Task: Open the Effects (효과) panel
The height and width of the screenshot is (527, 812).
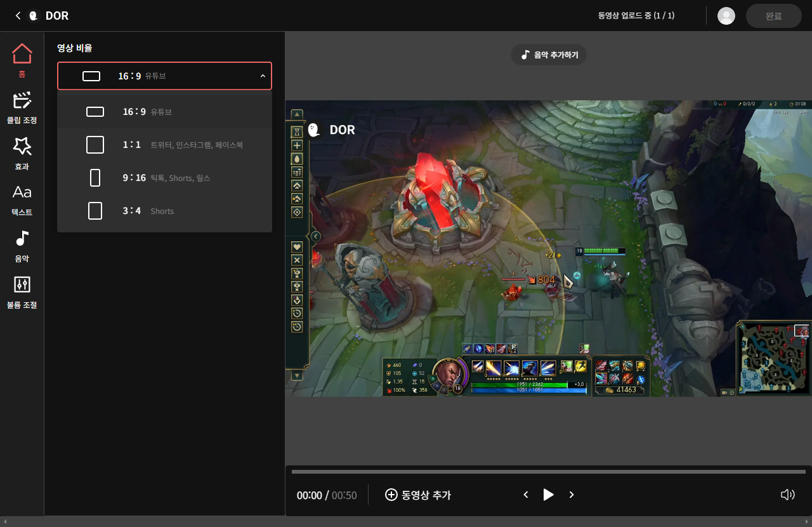Action: pyautogui.click(x=22, y=154)
